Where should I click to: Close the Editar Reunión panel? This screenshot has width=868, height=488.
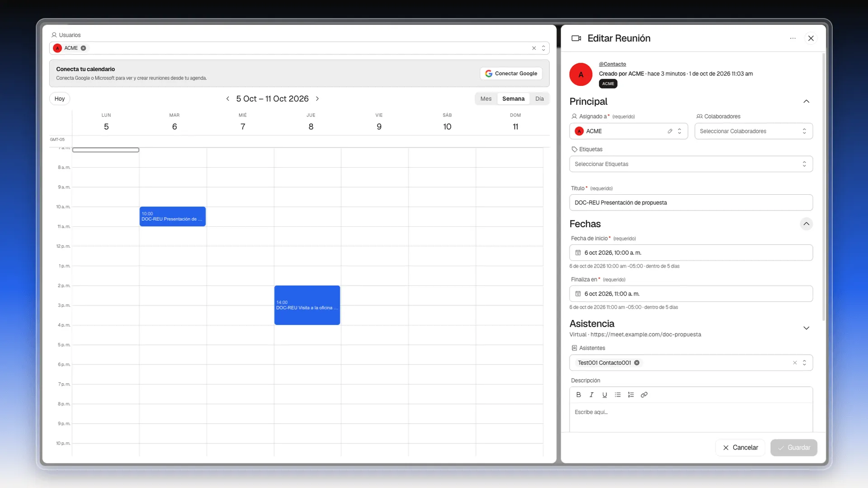pyautogui.click(x=811, y=38)
